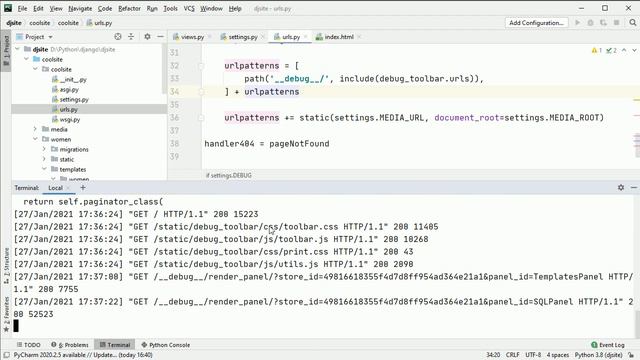This screenshot has width=640, height=360.
Task: Click the djsite breadcrumb in navigation bar
Action: pyautogui.click(x=14, y=23)
